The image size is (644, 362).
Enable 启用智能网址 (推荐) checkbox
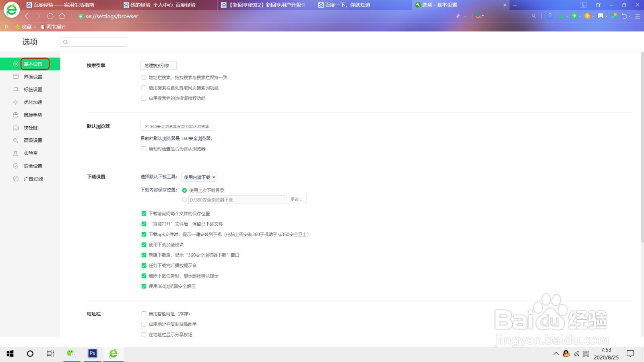coord(144,314)
